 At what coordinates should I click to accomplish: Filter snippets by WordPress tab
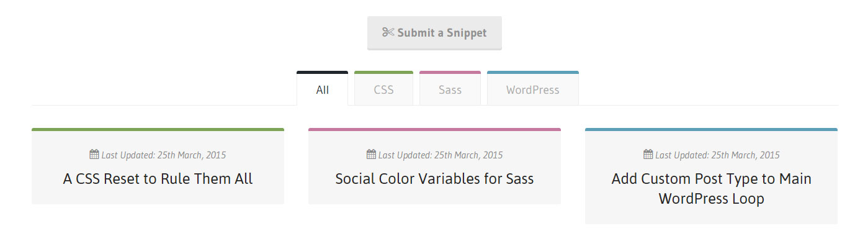[x=532, y=89]
